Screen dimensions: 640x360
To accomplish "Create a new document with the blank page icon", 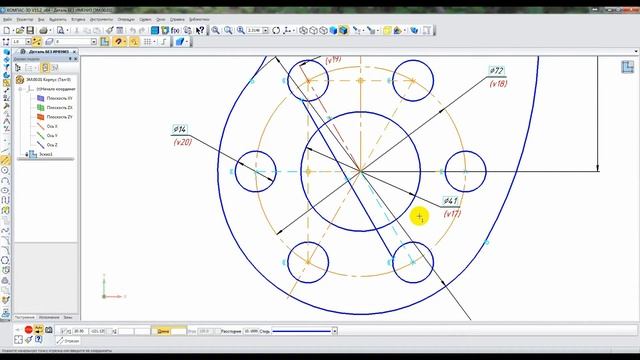I will click(x=7, y=30).
